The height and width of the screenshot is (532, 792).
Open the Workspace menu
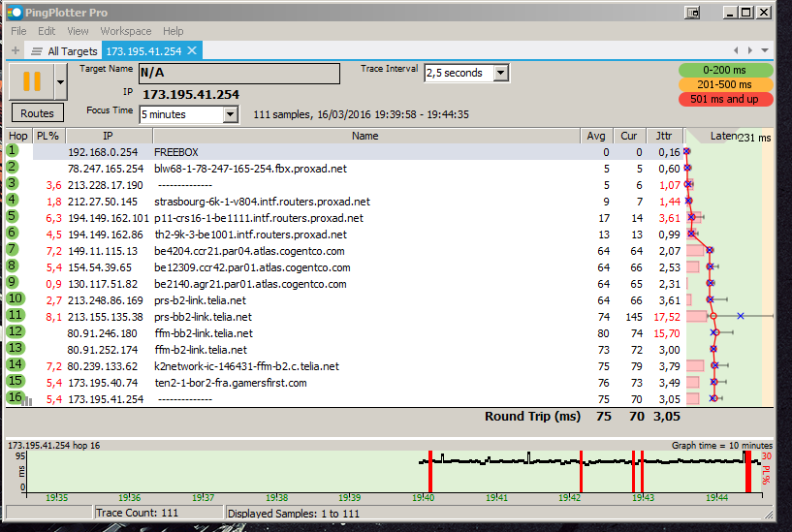click(126, 31)
